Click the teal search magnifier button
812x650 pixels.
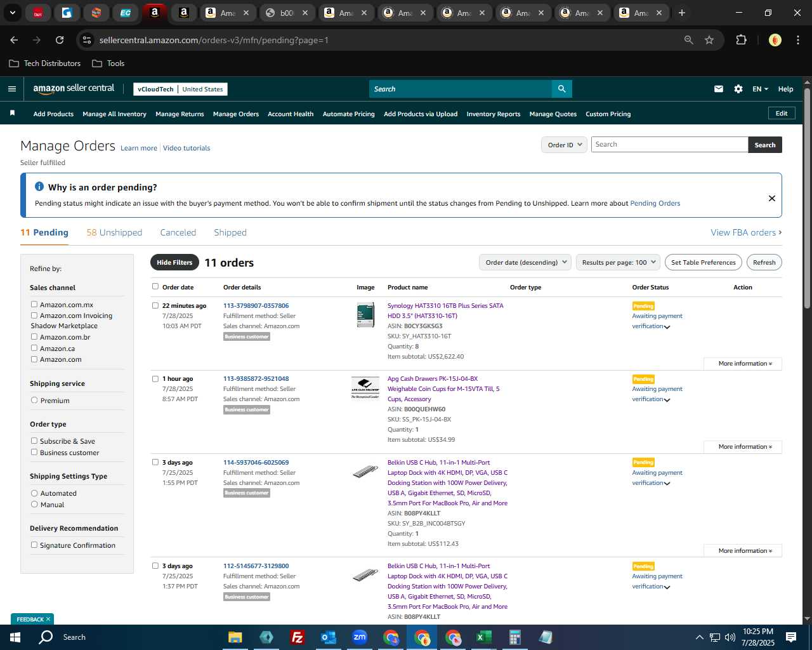(562, 89)
